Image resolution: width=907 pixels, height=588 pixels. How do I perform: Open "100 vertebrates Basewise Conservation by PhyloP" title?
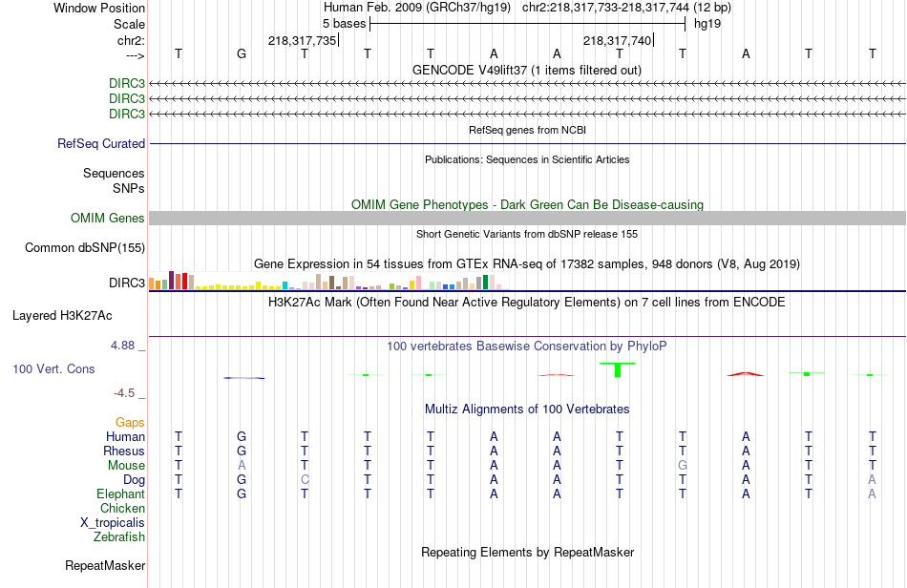(x=527, y=346)
